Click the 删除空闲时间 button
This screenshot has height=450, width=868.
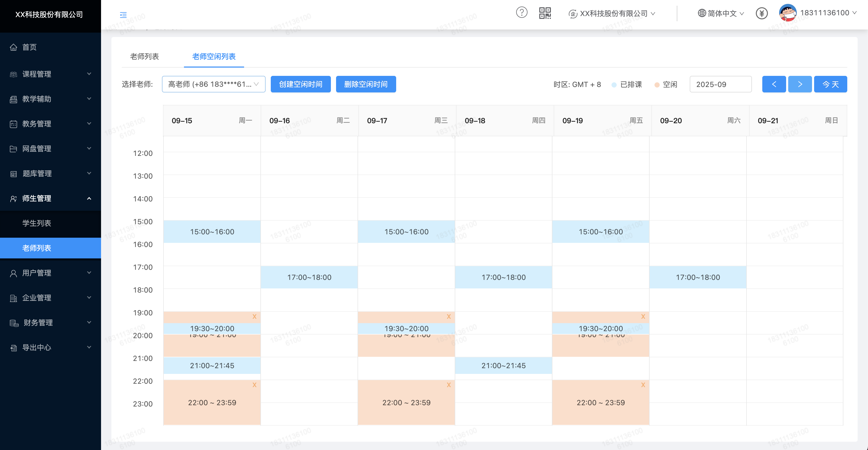coord(366,84)
